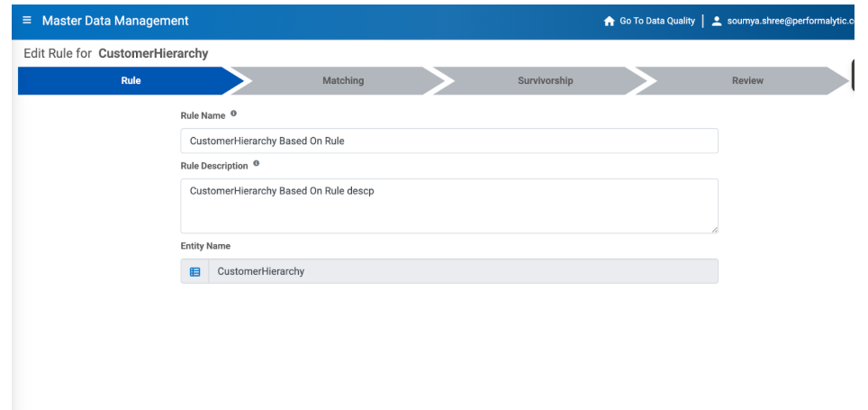Click inside the Rule Description text area
This screenshot has height=410, width=868.
point(448,206)
